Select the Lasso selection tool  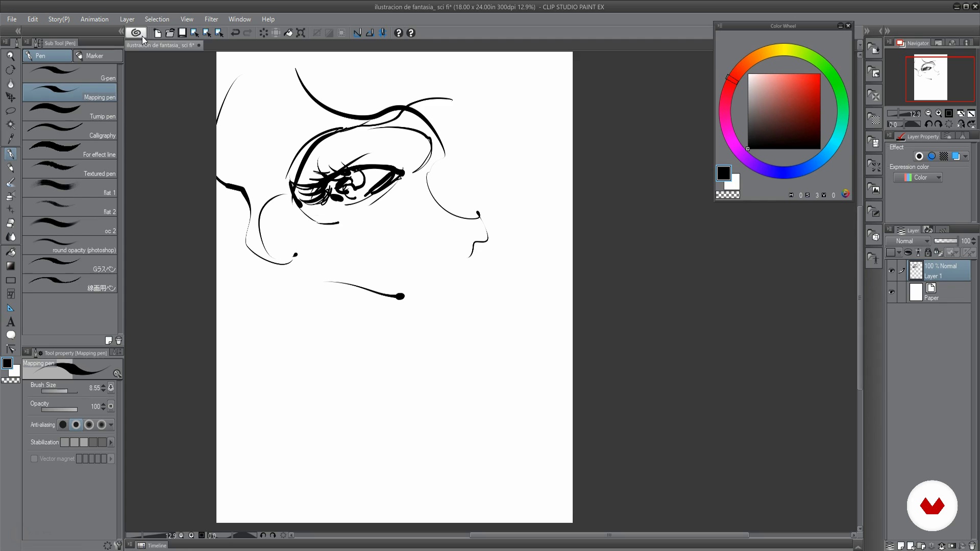pyautogui.click(x=10, y=111)
